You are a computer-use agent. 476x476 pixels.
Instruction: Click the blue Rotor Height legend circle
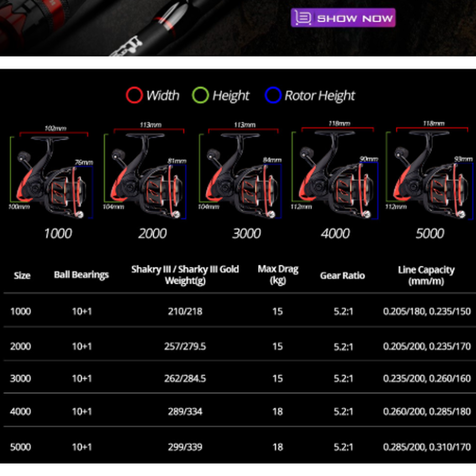tap(273, 95)
